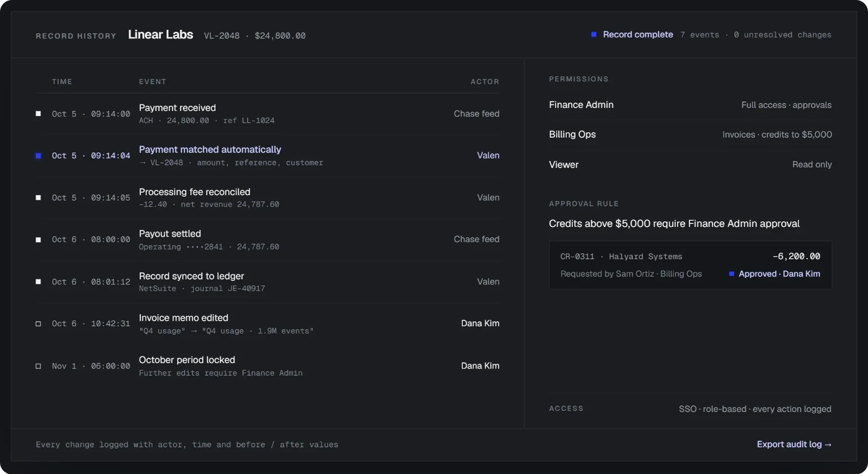The width and height of the screenshot is (868, 474).
Task: Click the Viewer permission role
Action: click(x=564, y=164)
